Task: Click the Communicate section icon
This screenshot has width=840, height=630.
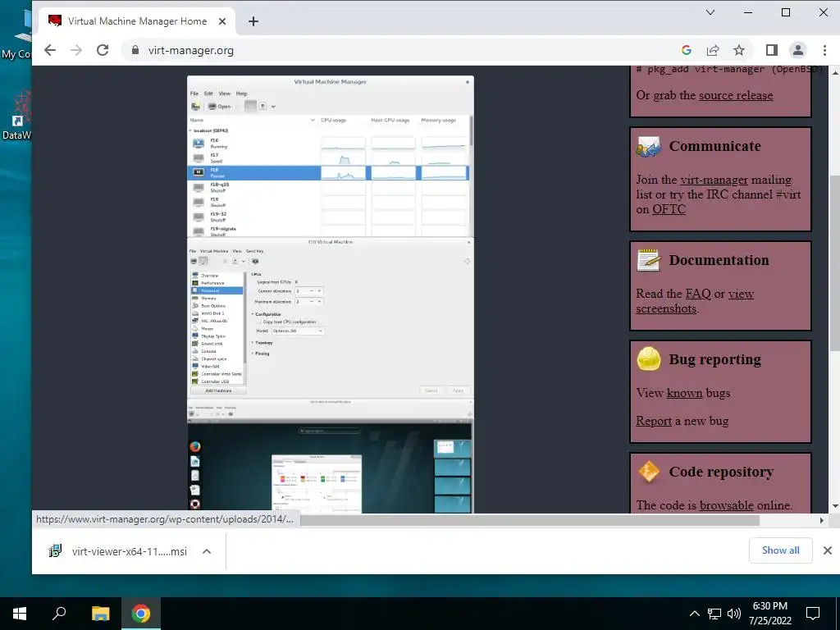Action: [x=648, y=146]
